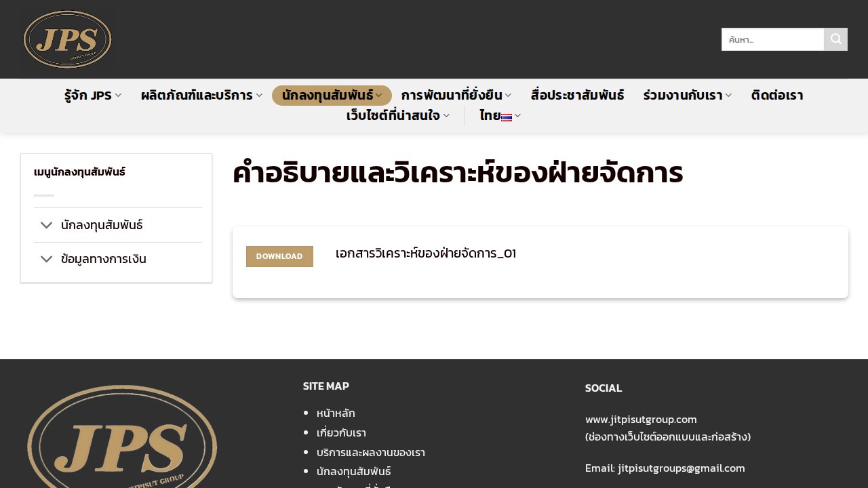The image size is (868, 488).
Task: Expand sidebar นักลงทุนสัมพันธ์ chevron
Action: coord(46,225)
